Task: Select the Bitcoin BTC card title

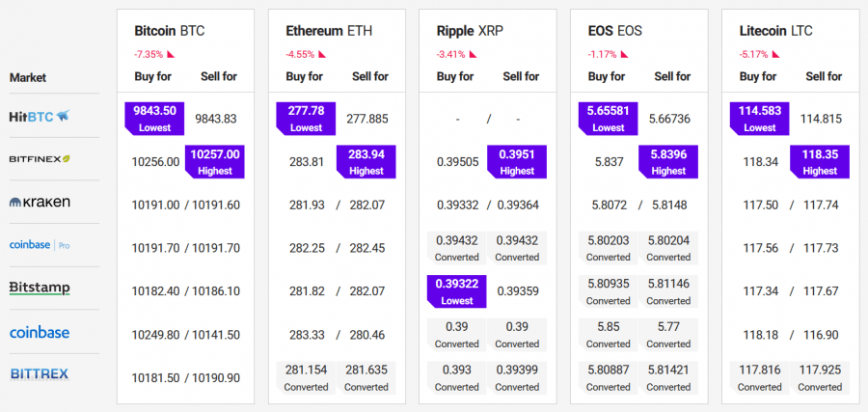Action: 170,31
